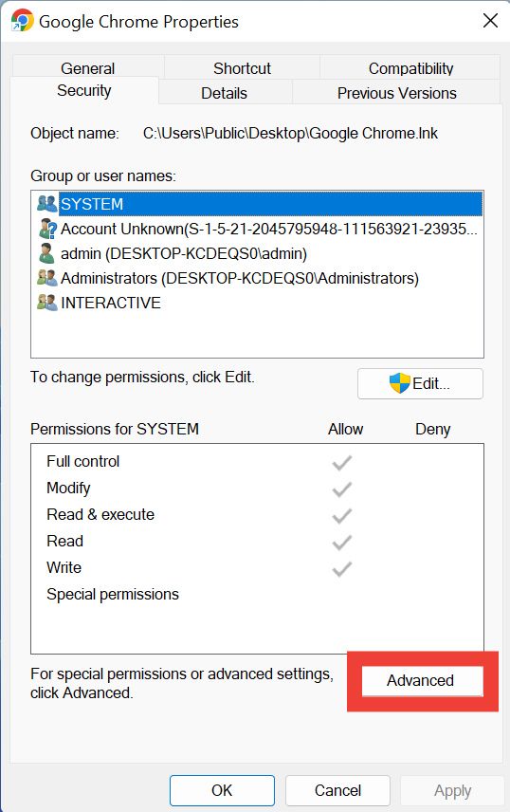Screen dimensions: 510x812
Task: Click the SYSTEM group icon
Action: [x=47, y=204]
